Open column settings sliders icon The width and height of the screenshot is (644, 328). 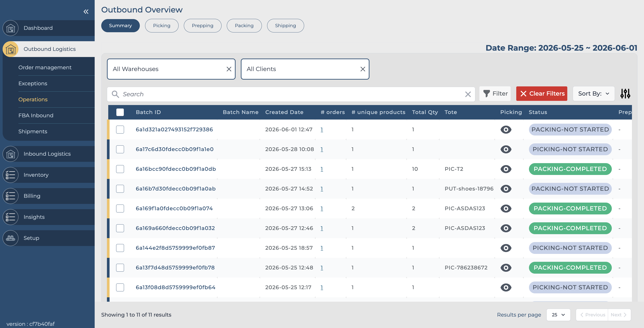click(625, 94)
